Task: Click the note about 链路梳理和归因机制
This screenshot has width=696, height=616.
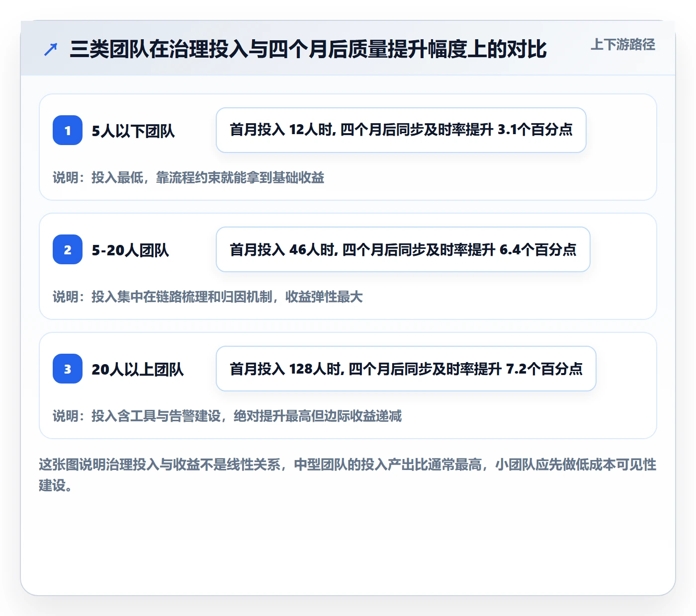Action: click(208, 297)
